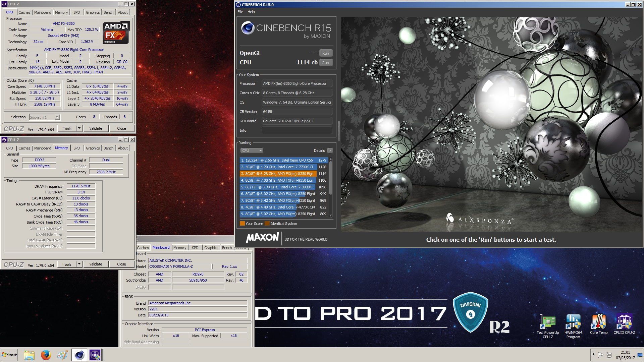Click the MAXON logo

click(x=262, y=238)
